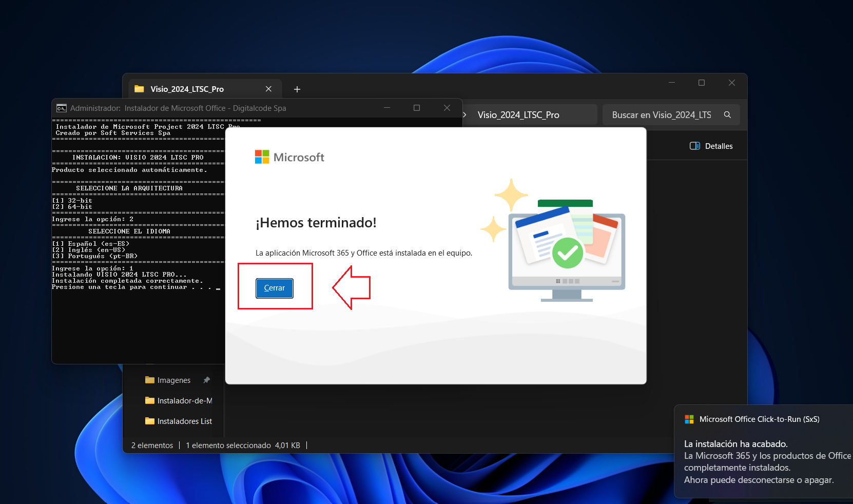This screenshot has width=853, height=504.
Task: Click the command prompt icon in console title bar
Action: (x=62, y=108)
